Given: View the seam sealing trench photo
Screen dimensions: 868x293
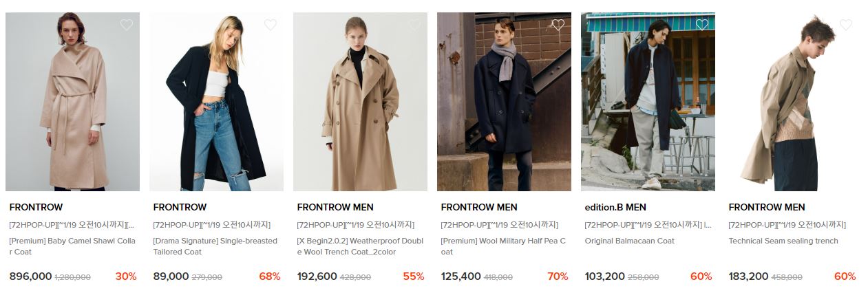Looking at the screenshot, I should coord(792,102).
